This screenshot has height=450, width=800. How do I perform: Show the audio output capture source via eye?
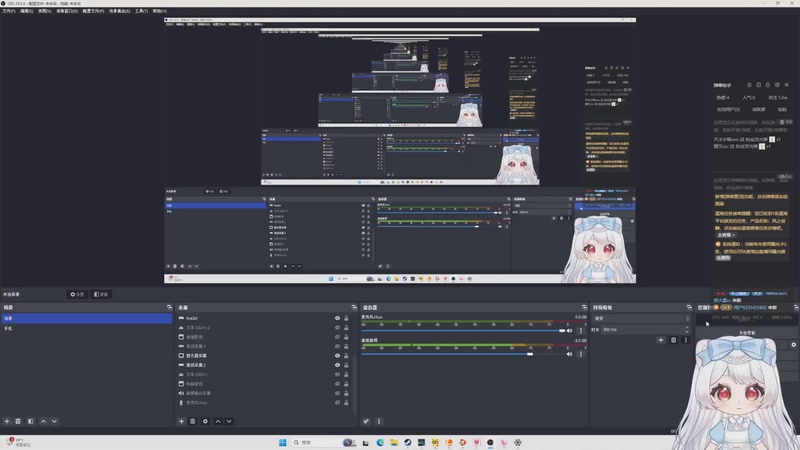(337, 393)
